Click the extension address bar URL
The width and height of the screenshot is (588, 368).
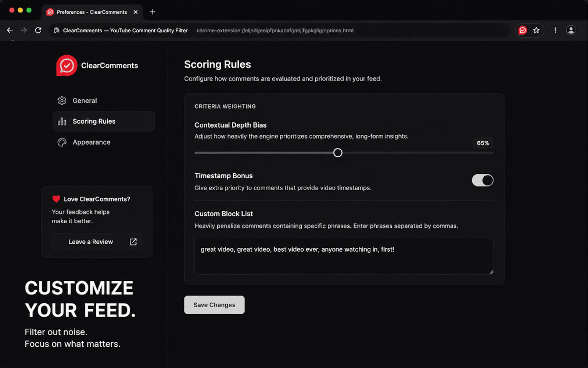[x=275, y=31]
